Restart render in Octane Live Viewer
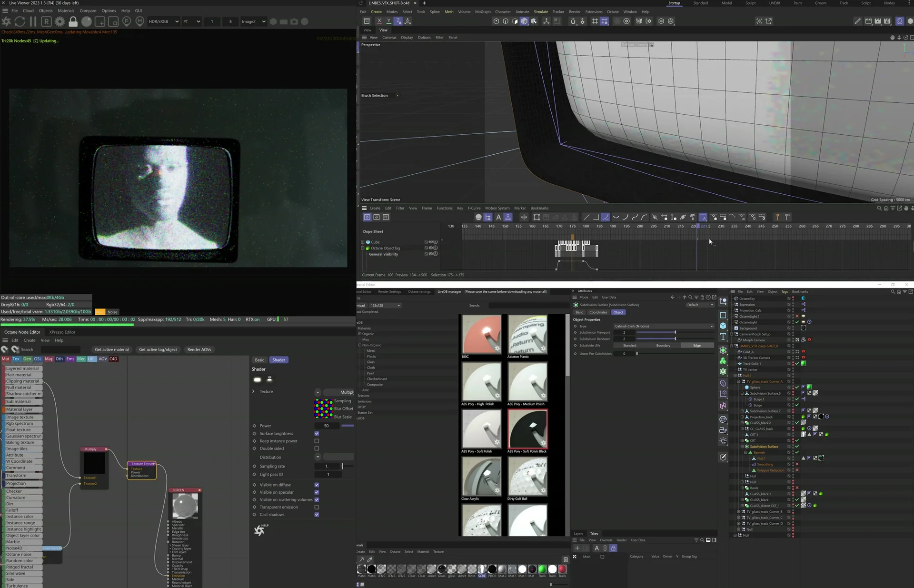The width and height of the screenshot is (914, 588). coord(20,21)
